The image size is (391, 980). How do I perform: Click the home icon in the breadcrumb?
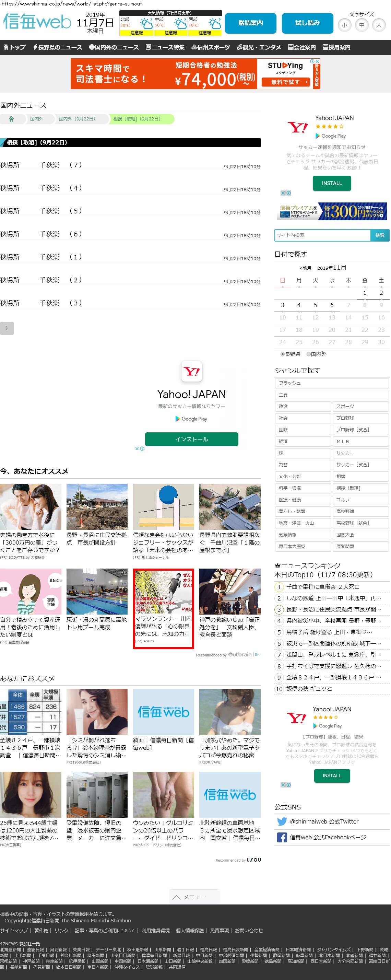11,119
